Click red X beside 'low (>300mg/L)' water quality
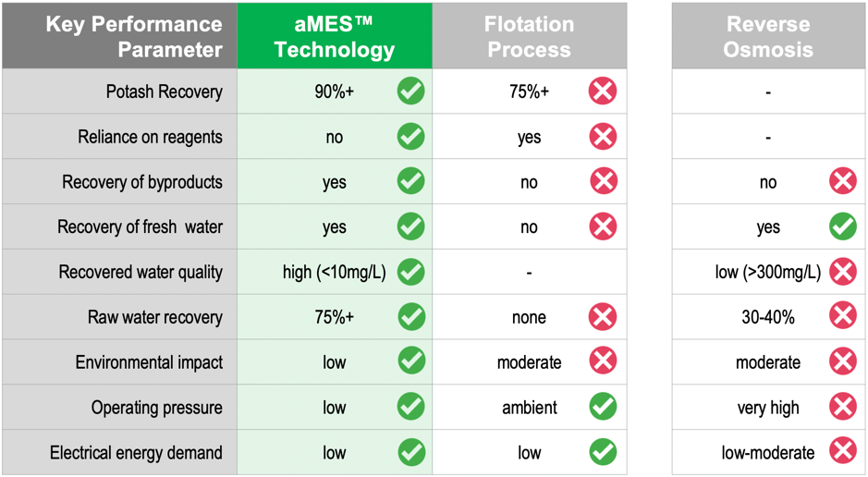868x477 pixels. coord(843,272)
